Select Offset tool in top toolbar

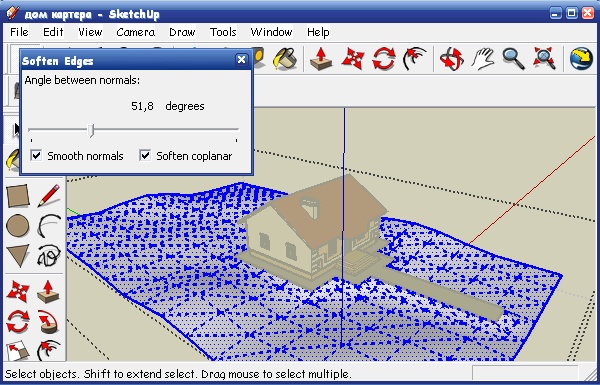pyautogui.click(x=414, y=59)
